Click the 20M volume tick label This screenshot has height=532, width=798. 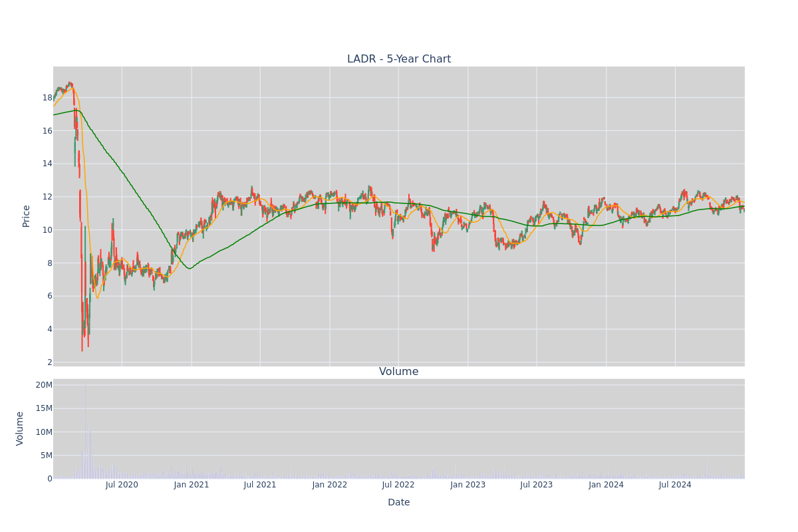pyautogui.click(x=44, y=385)
